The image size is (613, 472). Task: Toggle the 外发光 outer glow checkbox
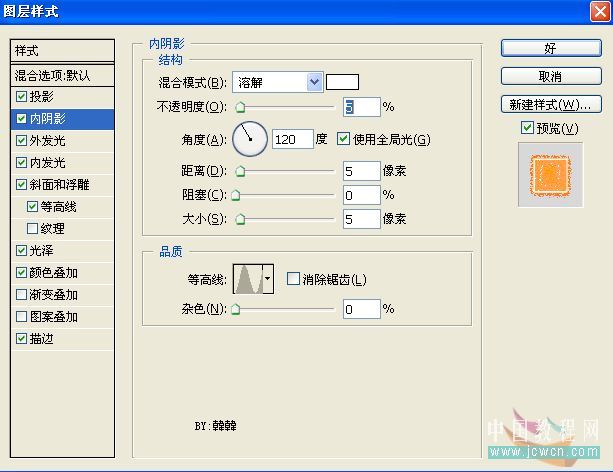(21, 140)
